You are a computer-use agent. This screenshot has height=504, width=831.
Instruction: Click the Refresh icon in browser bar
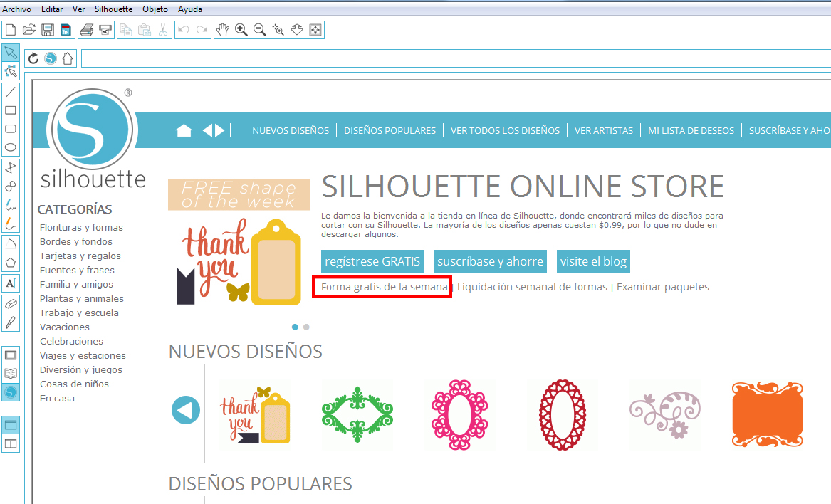pos(33,58)
